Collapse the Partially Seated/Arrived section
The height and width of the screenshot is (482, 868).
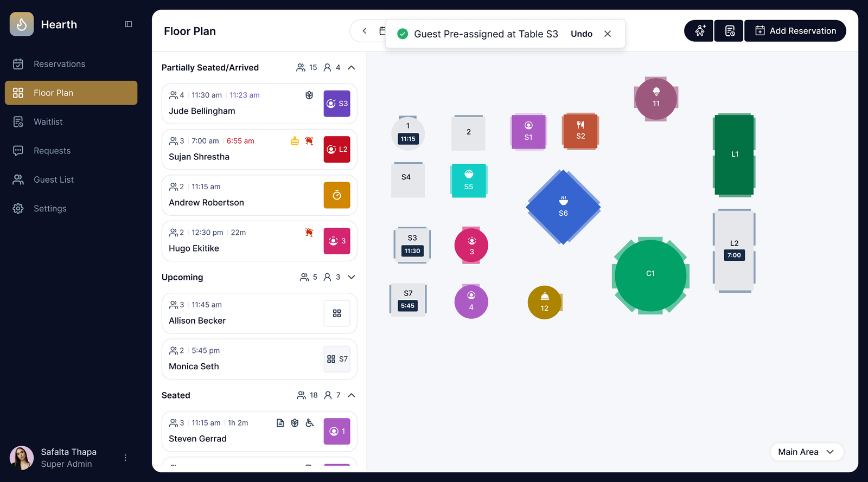(352, 68)
